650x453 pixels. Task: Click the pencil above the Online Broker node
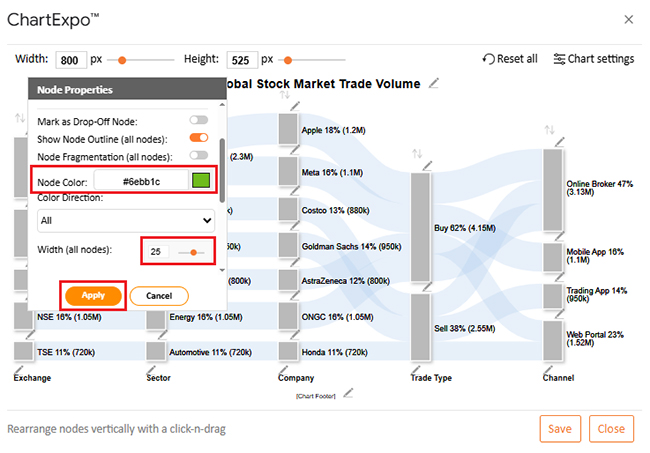560,143
